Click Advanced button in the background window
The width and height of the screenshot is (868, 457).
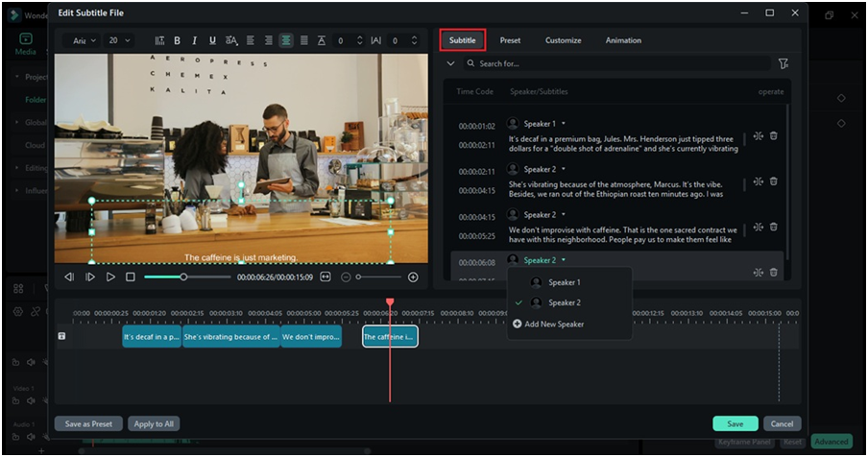pos(832,442)
